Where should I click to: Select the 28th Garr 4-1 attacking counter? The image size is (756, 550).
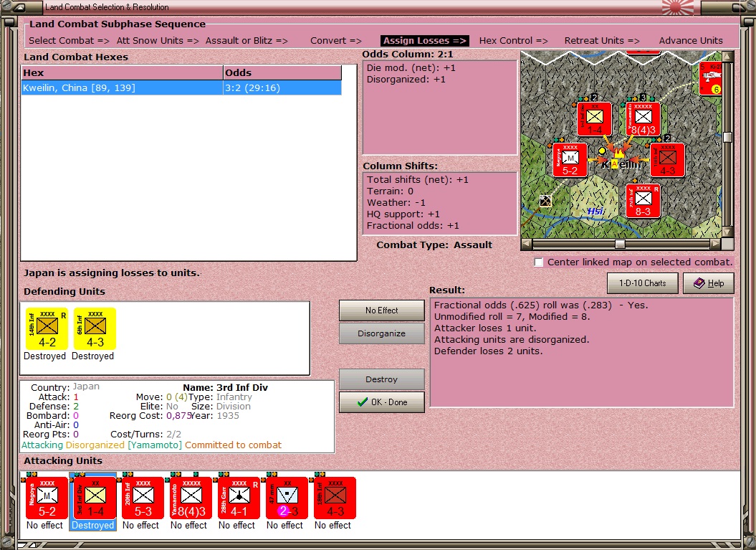pyautogui.click(x=239, y=498)
